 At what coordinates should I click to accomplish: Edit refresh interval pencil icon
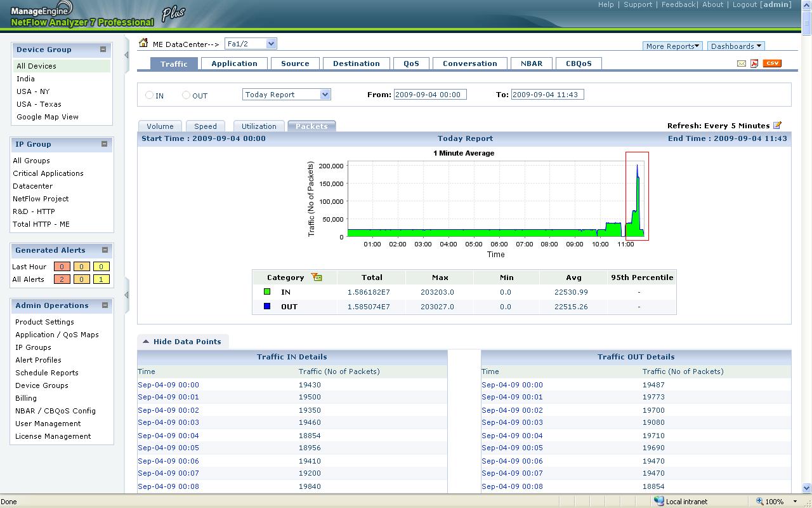pos(777,125)
